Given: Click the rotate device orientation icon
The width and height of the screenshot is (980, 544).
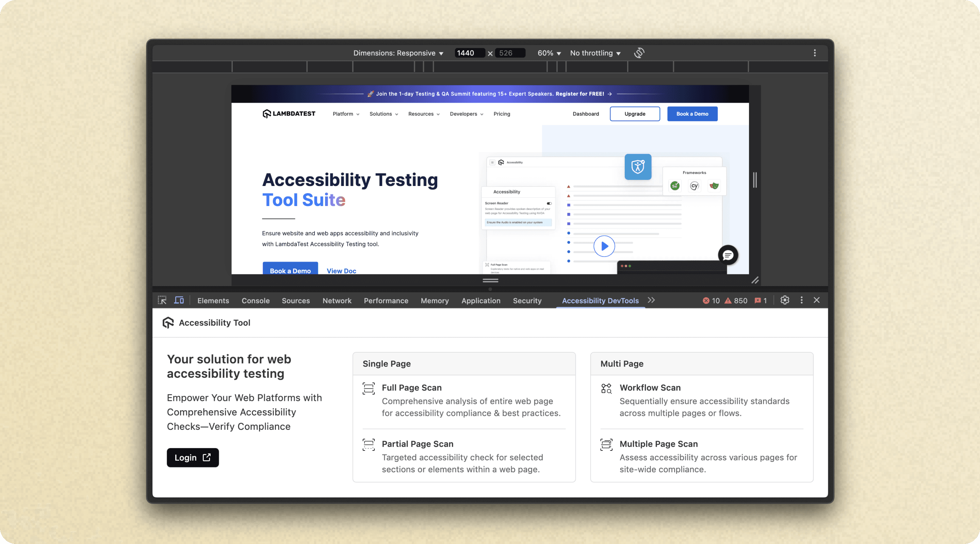Looking at the screenshot, I should point(639,53).
